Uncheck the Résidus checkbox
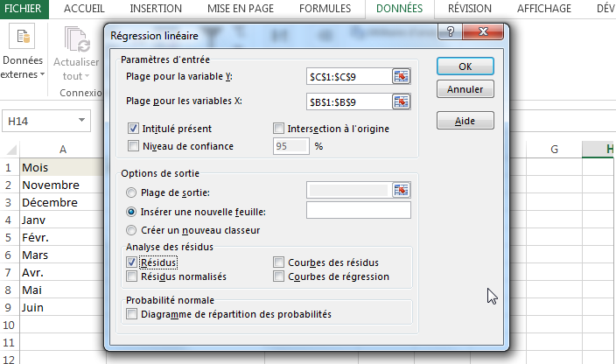Viewport: 616px width, 364px height. pos(133,262)
